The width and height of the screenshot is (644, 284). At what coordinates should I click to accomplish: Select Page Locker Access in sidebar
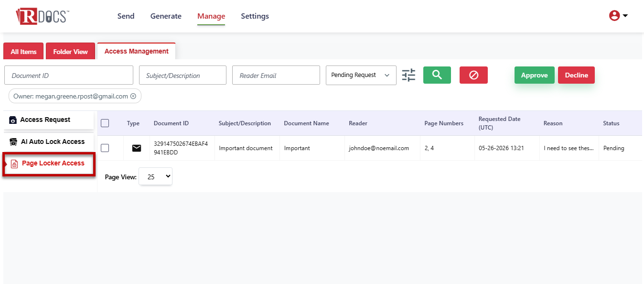coord(48,164)
